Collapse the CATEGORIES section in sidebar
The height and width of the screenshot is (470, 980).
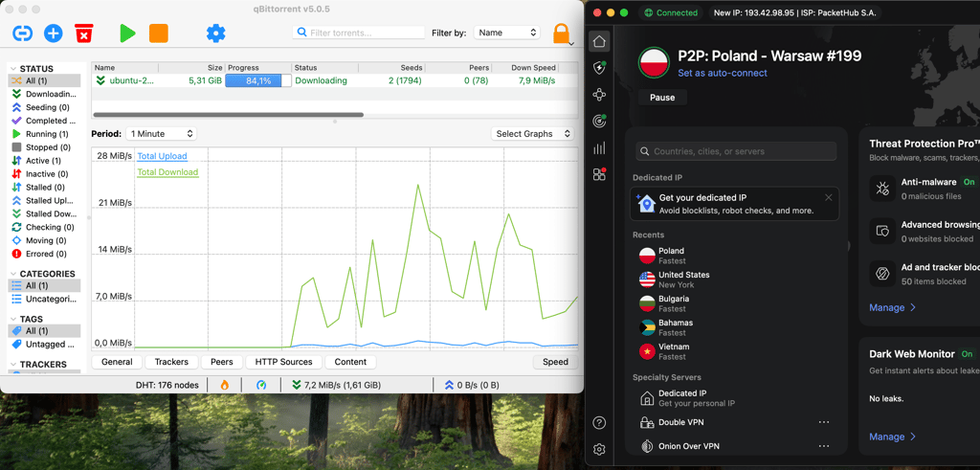(12, 274)
